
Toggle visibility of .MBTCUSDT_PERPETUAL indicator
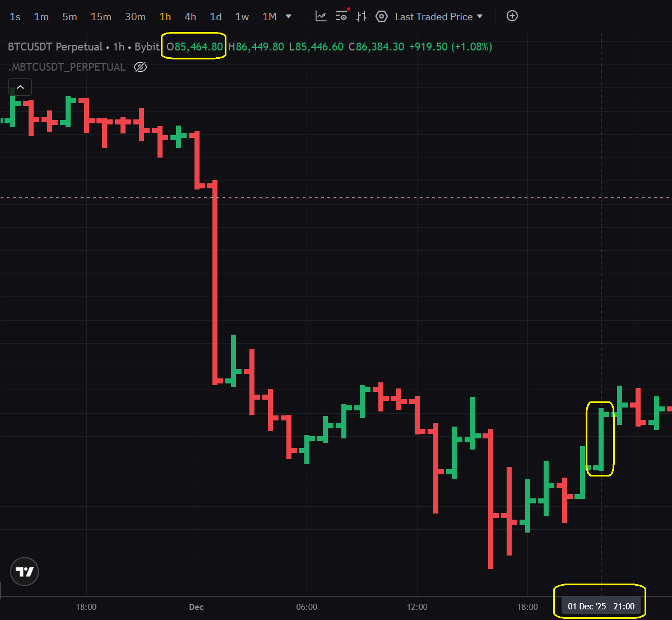140,67
